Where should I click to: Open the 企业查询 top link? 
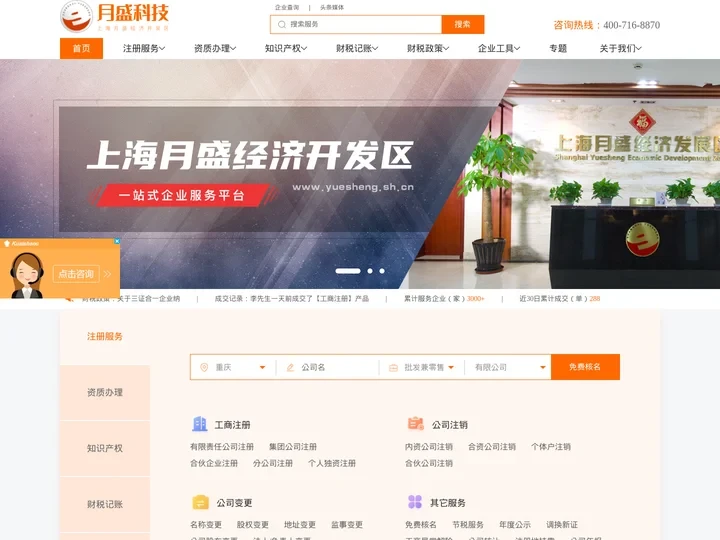[x=287, y=7]
